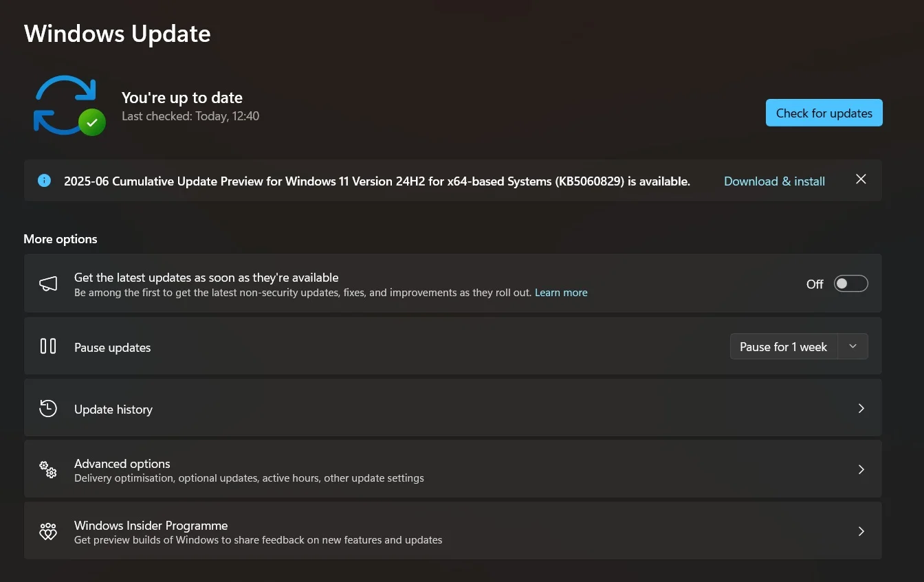
Task: Click the pause icon beside Pause updates
Action: click(48, 346)
